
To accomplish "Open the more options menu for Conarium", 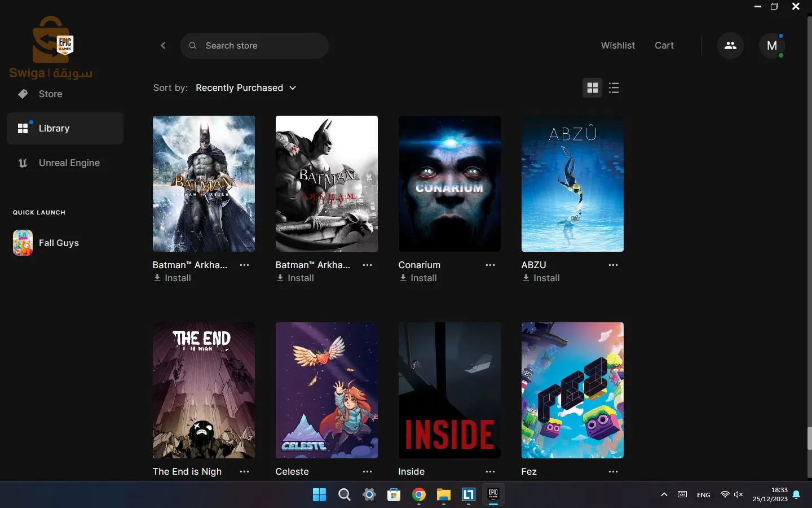I will pos(490,265).
